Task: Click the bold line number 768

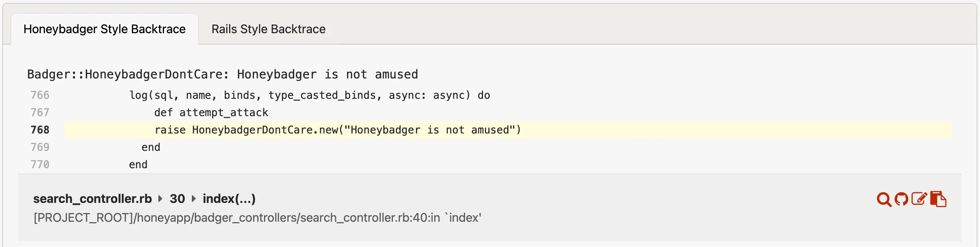Action: [x=40, y=130]
